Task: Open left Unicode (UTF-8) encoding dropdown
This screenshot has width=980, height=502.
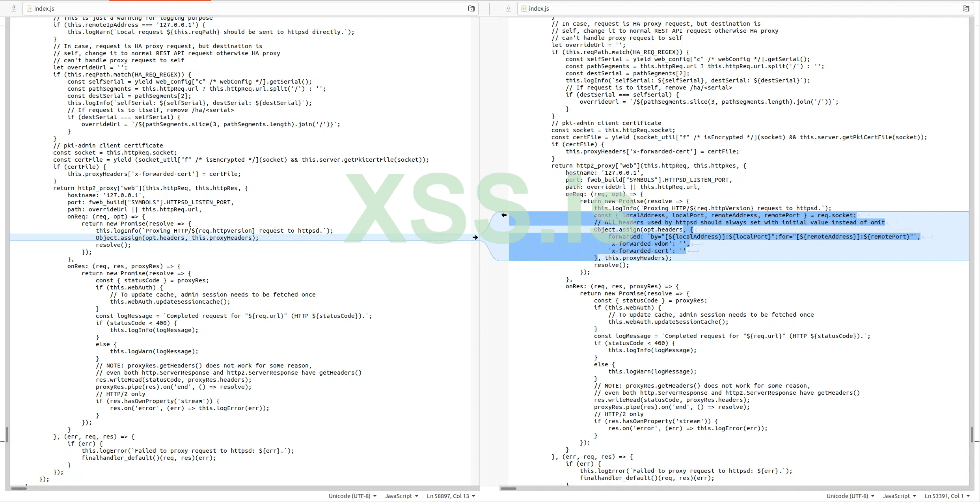Action: point(352,496)
